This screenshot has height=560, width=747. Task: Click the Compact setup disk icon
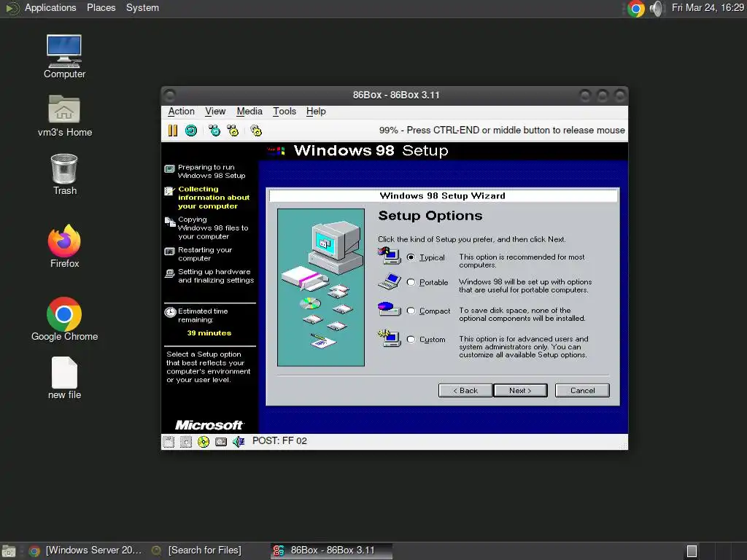click(x=390, y=309)
